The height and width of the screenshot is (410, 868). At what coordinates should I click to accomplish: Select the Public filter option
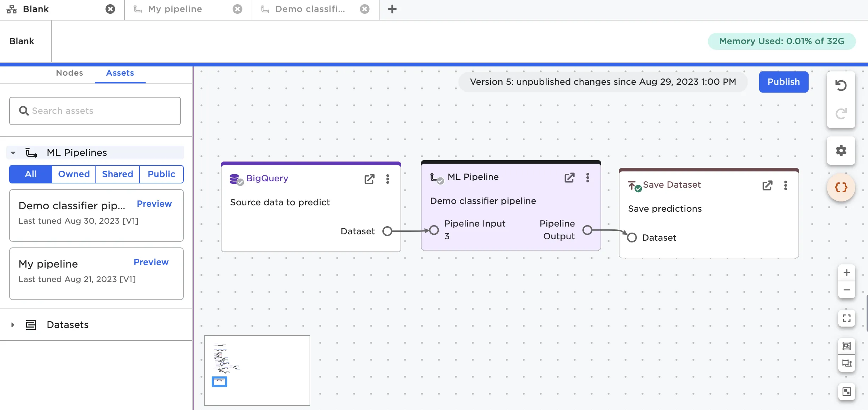(x=161, y=174)
